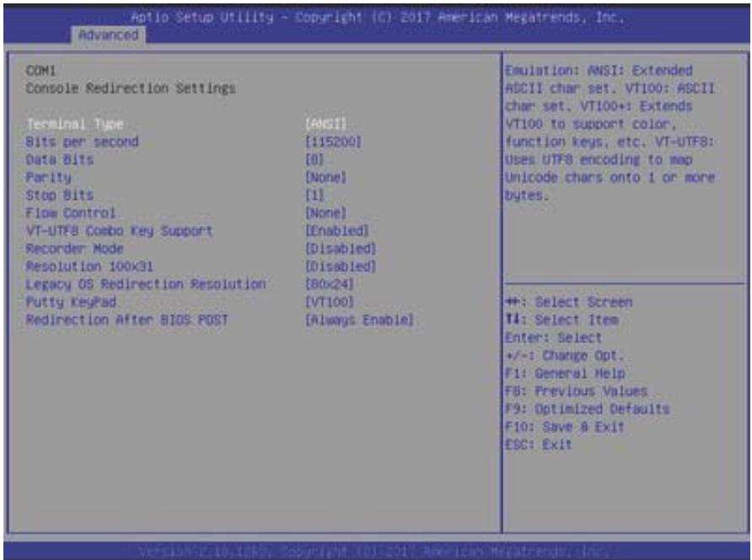Select the Stop Bits setting
752x560 pixels.
click(60, 196)
